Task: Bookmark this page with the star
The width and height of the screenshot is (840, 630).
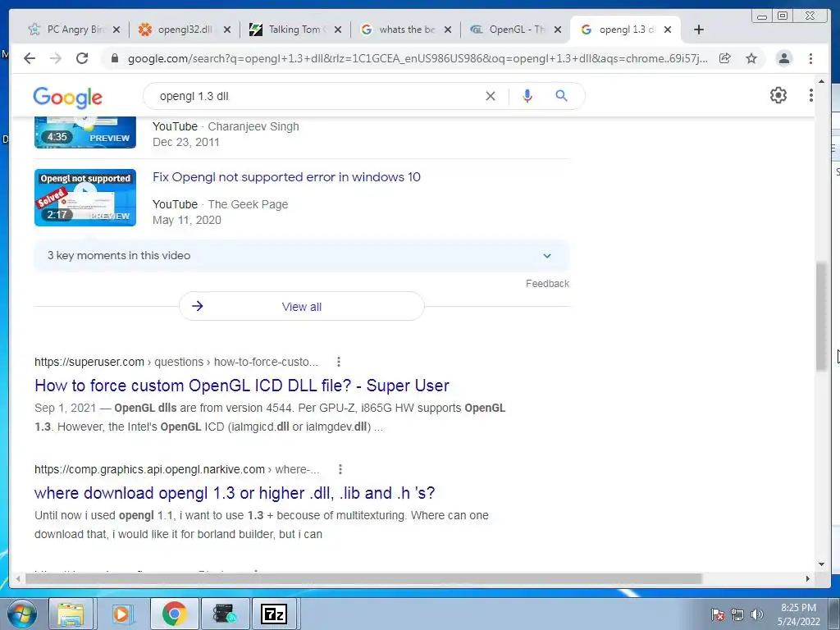Action: [x=751, y=58]
